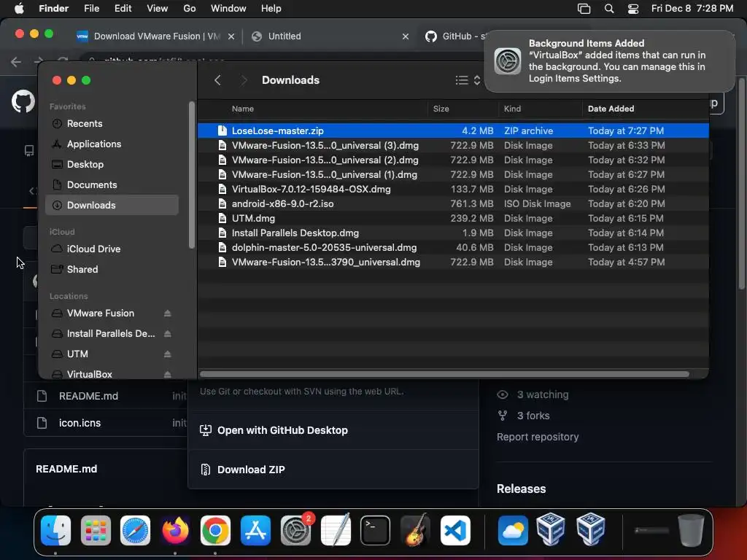Launch Google Chrome from the Dock
Image resolution: width=747 pixels, height=560 pixels.
tap(215, 530)
